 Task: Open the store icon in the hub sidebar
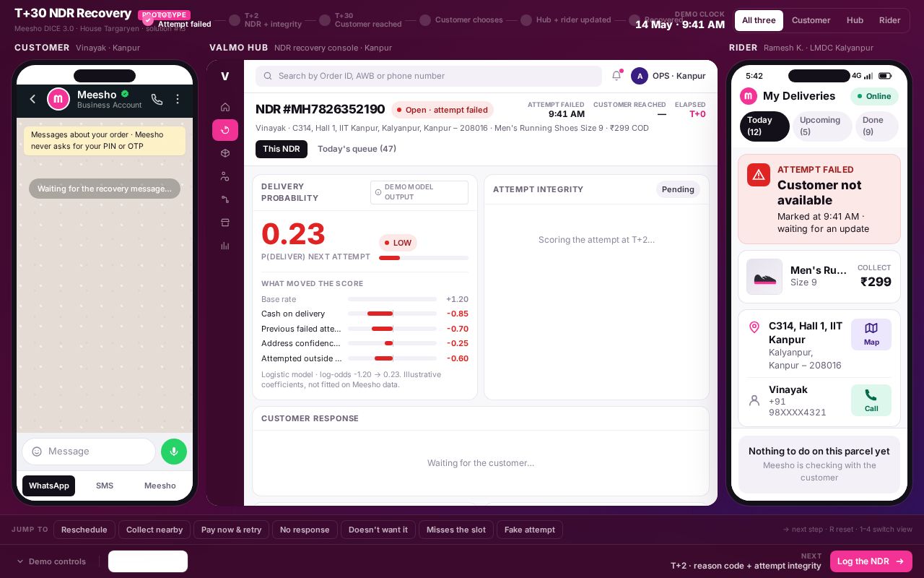point(225,223)
